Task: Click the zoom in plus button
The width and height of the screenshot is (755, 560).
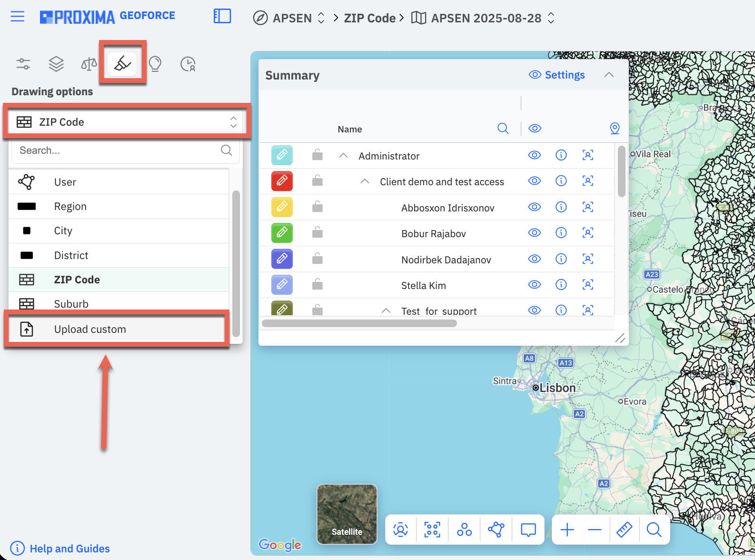Action: click(x=567, y=530)
